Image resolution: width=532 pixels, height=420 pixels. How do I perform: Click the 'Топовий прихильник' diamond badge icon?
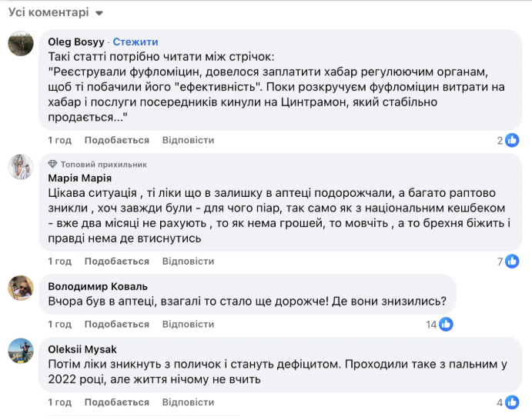[52, 164]
